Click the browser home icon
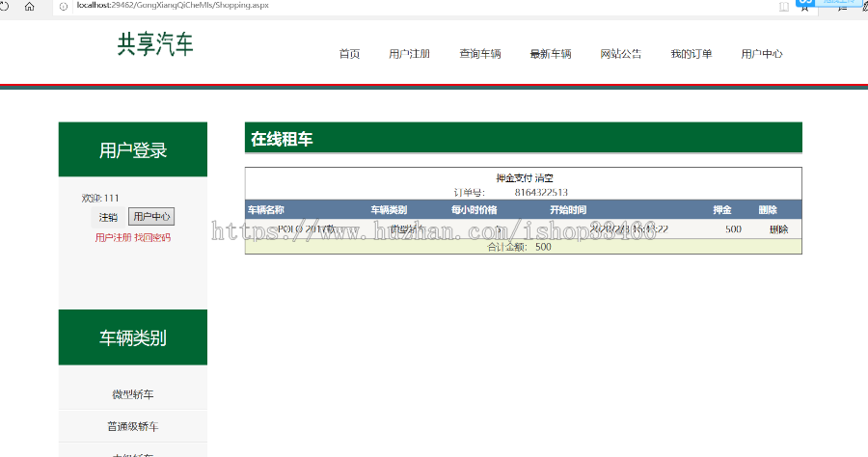This screenshot has height=457, width=868. coord(29,7)
